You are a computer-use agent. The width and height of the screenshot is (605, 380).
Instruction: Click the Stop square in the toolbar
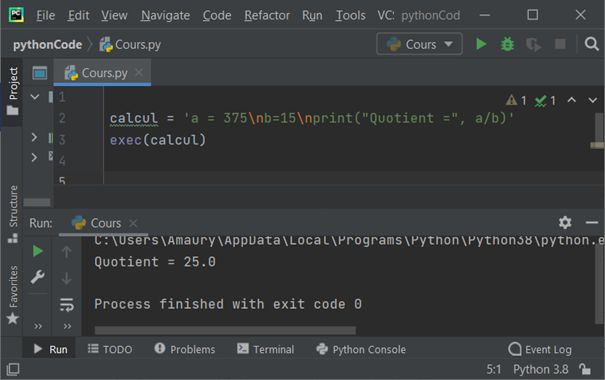tap(560, 44)
